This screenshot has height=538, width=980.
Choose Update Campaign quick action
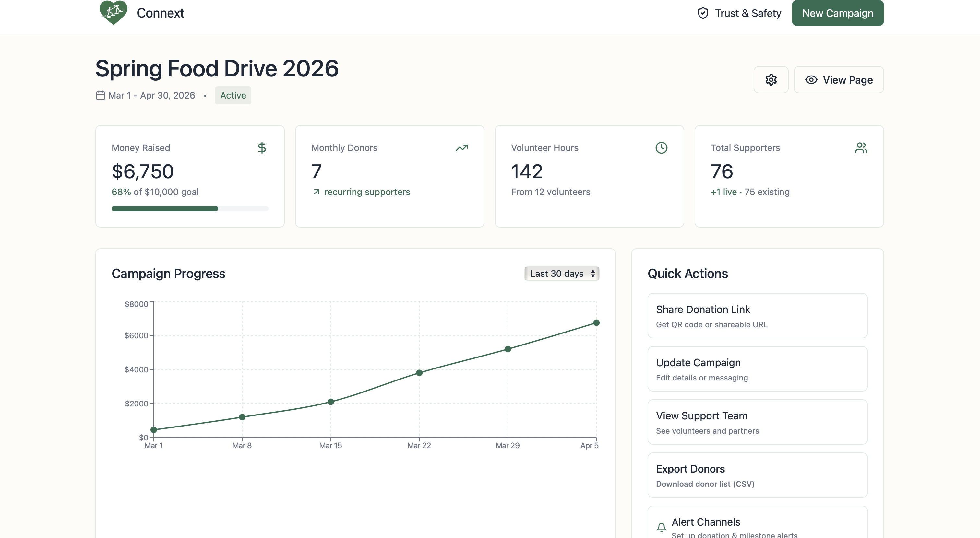(757, 369)
